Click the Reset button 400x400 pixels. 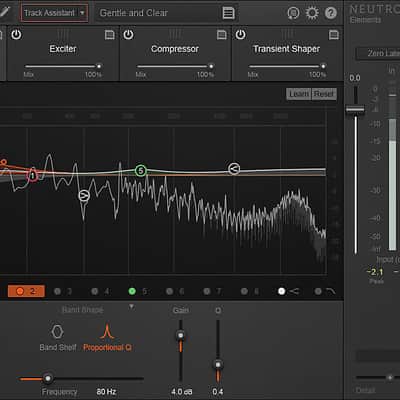[x=324, y=94]
